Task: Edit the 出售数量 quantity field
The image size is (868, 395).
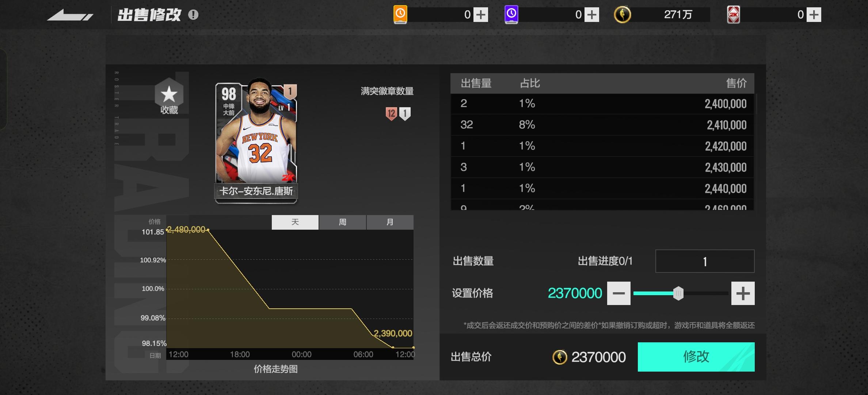Action: (x=705, y=261)
